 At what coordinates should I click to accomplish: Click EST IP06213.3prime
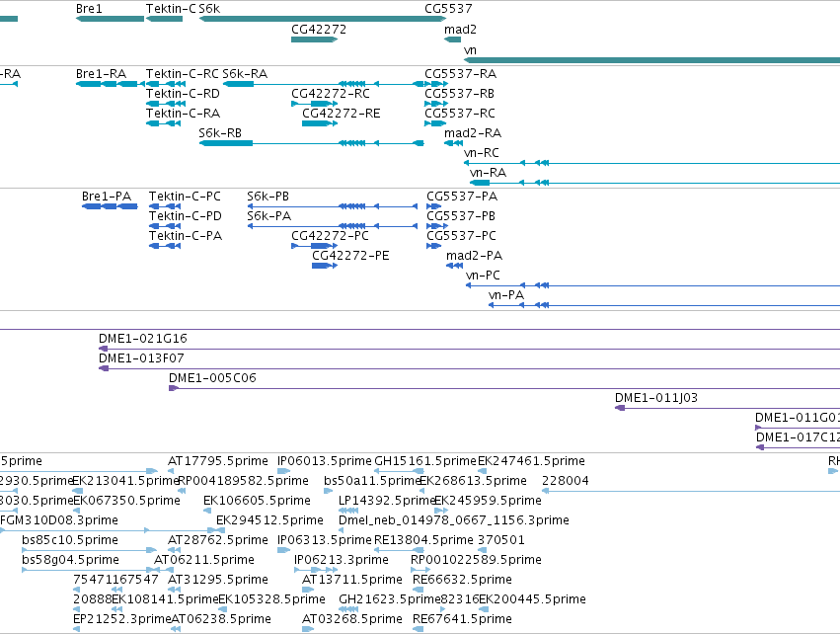click(342, 561)
